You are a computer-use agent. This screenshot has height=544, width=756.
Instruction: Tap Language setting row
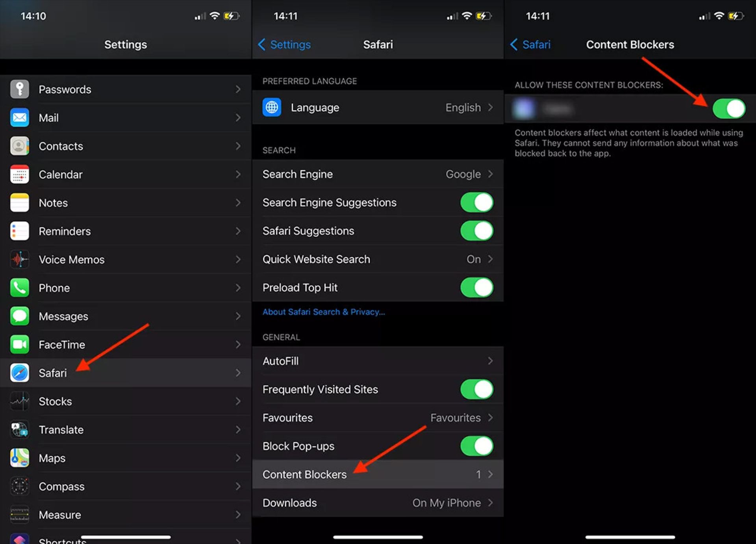pos(378,108)
